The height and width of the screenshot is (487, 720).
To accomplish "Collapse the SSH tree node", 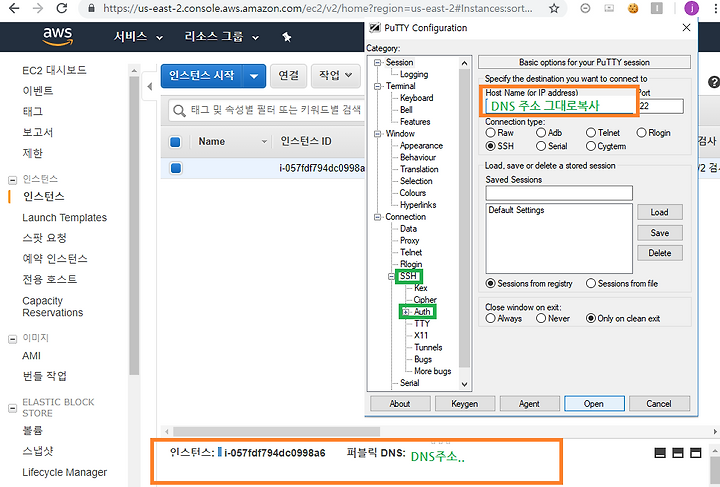I will point(392,276).
